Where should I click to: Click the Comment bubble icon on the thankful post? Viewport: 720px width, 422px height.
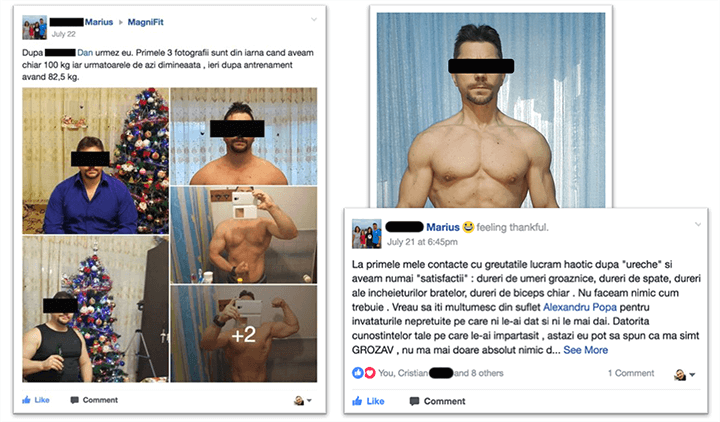[x=414, y=401]
